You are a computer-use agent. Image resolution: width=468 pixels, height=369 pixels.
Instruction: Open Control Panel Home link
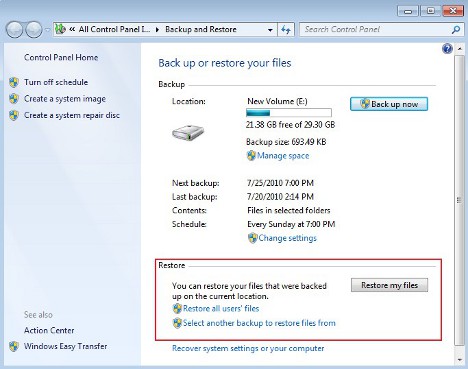click(61, 57)
